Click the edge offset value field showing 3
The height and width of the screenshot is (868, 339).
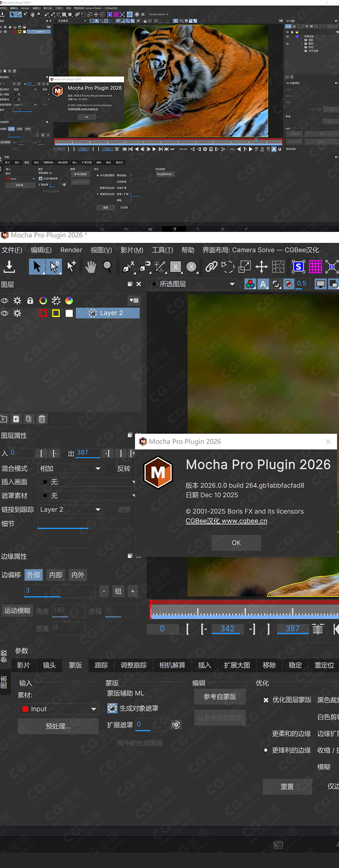(x=60, y=591)
